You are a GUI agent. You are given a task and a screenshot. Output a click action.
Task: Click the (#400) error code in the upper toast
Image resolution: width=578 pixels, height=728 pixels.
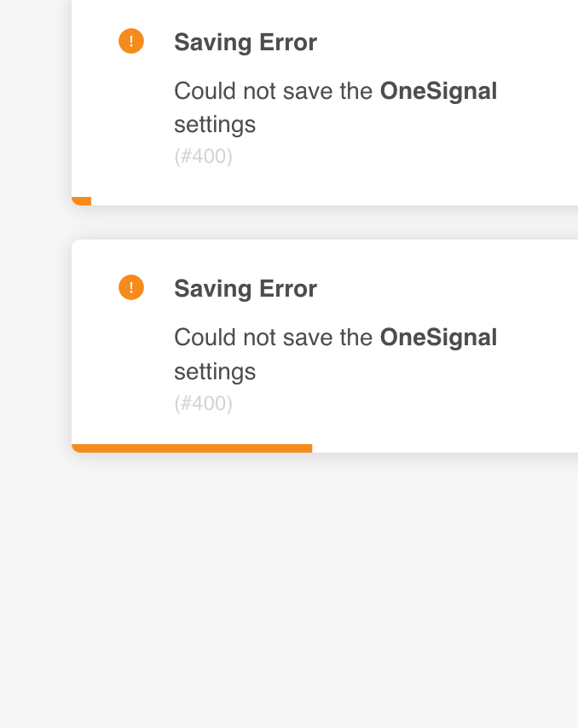pyautogui.click(x=204, y=157)
